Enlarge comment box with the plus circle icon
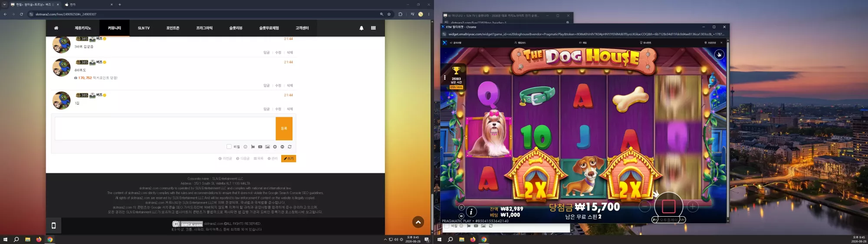This screenshot has width=868, height=244. click(x=275, y=147)
